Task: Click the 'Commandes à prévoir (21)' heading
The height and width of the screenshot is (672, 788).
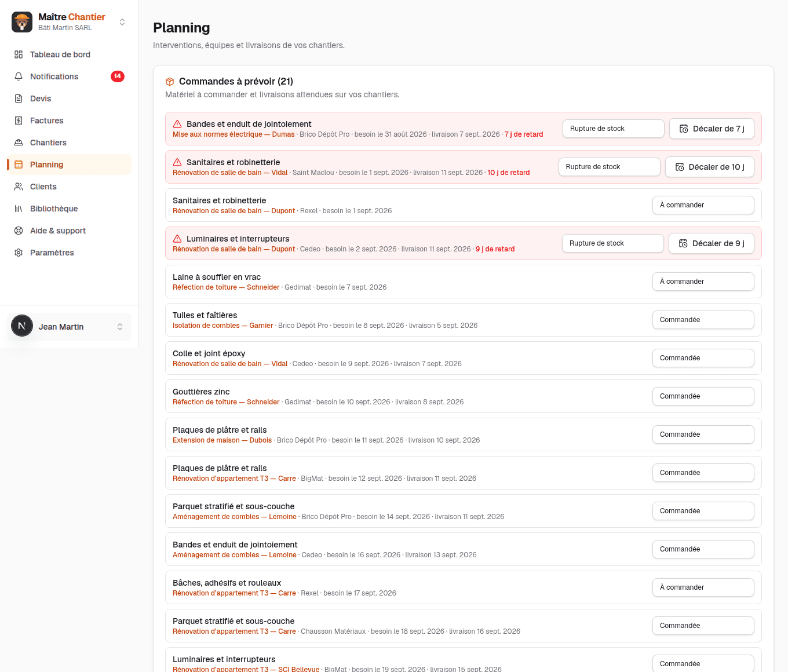Action: [236, 82]
